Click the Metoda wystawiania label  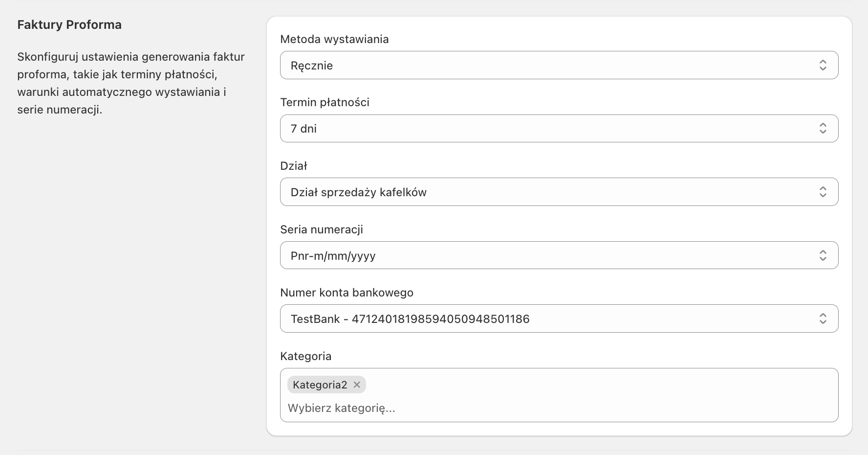(334, 39)
